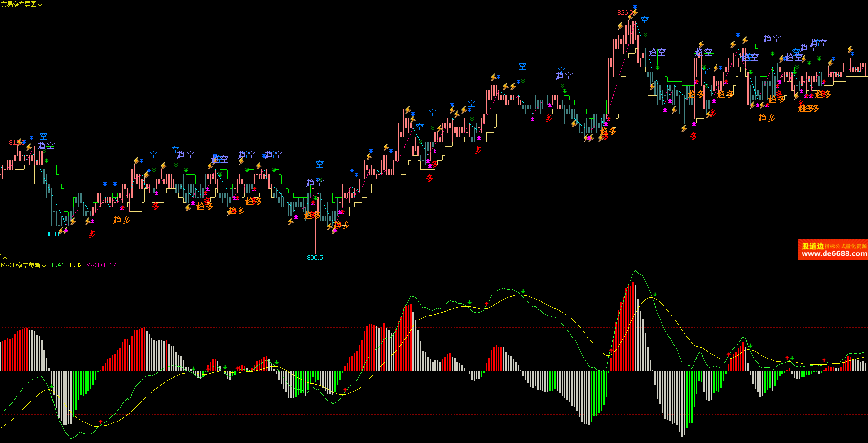Open the www.de6688.com watermark link
Image resolution: width=868 pixels, height=443 pixels.
[x=834, y=254]
